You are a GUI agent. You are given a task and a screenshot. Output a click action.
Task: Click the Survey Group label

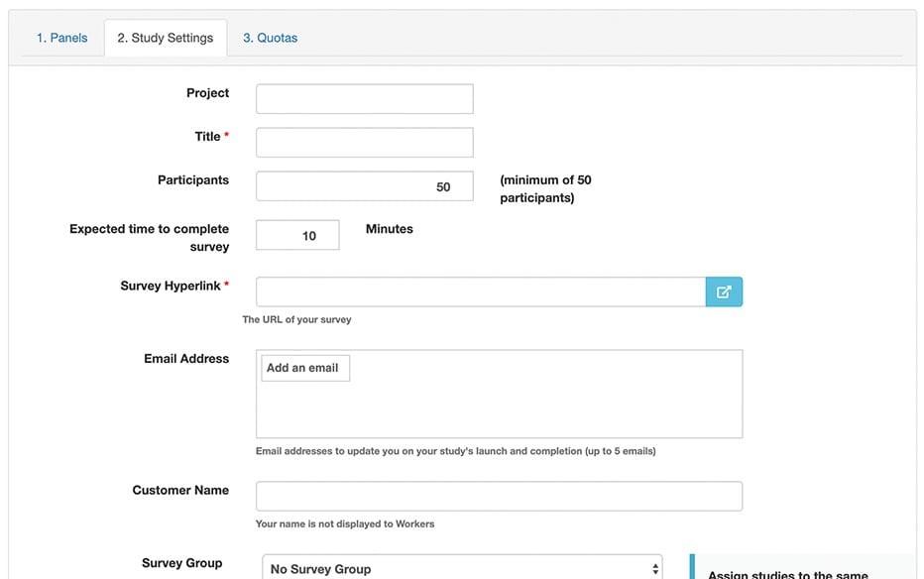[x=181, y=563]
